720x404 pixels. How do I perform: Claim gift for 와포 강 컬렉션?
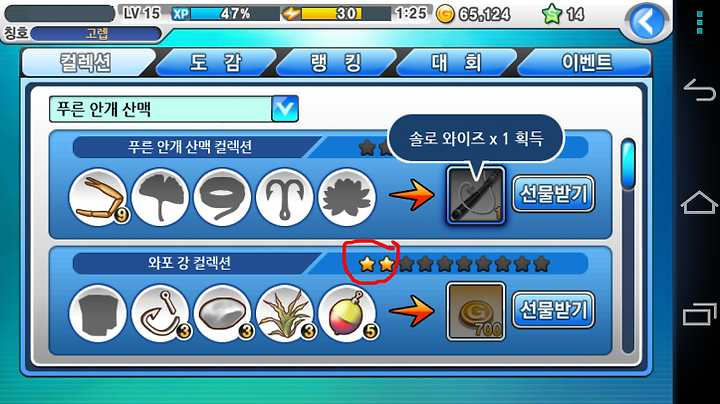click(x=553, y=310)
